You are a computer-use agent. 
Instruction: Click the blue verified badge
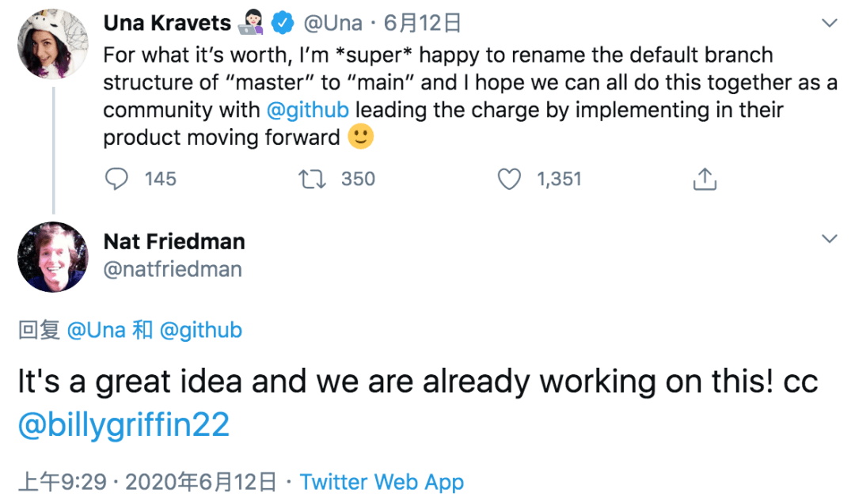pos(283,23)
